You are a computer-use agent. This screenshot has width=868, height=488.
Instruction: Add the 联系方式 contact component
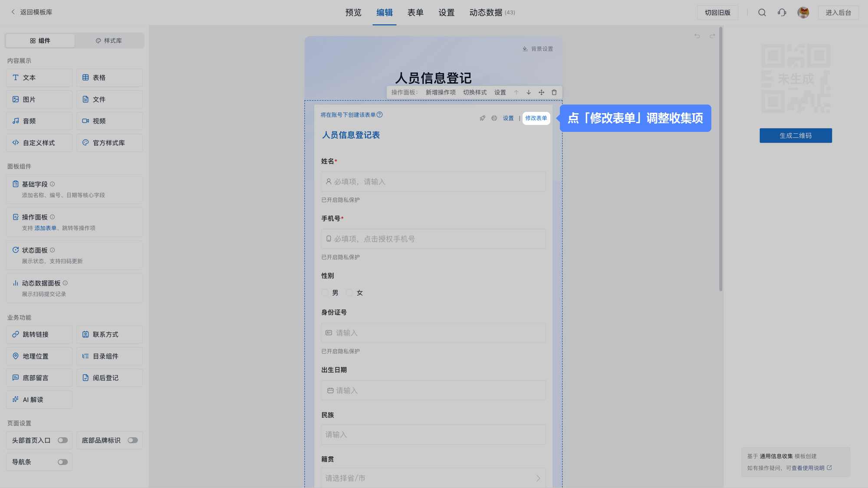pos(109,334)
